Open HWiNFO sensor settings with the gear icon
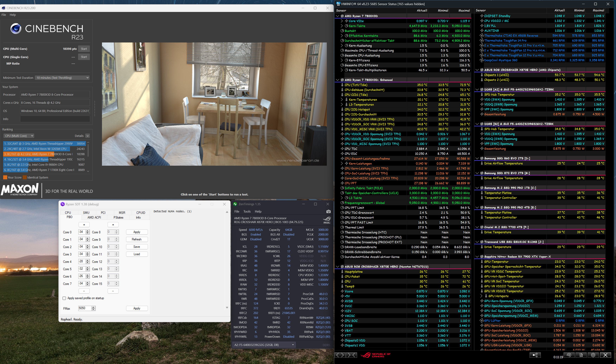The image size is (616, 364). 593,355
